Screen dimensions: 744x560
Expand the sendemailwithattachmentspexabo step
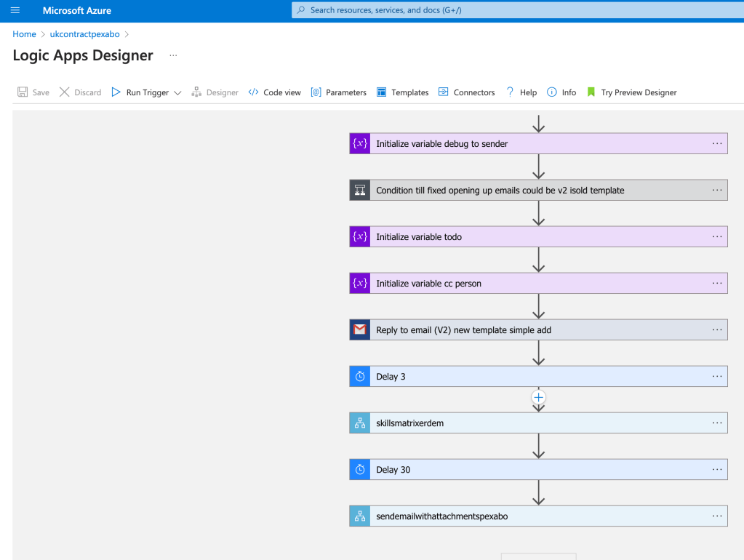point(539,516)
